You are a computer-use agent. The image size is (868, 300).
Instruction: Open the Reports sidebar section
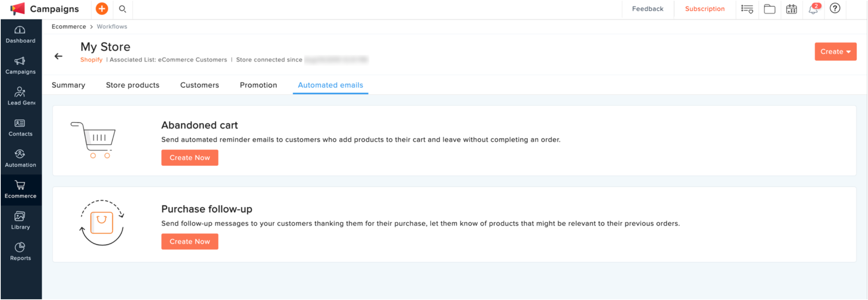[21, 252]
